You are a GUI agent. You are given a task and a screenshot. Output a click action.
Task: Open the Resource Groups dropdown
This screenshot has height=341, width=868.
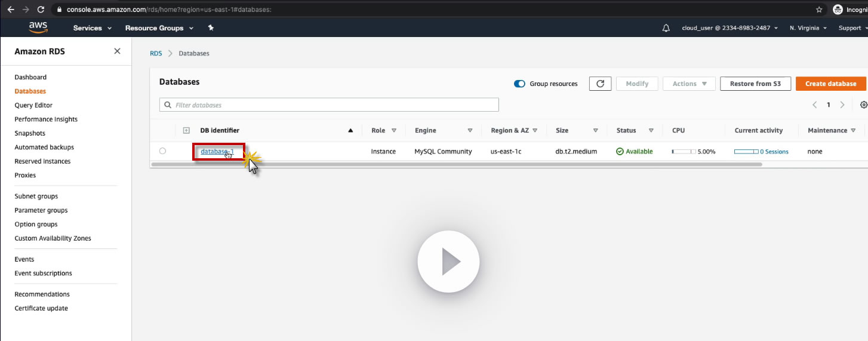[x=159, y=28]
